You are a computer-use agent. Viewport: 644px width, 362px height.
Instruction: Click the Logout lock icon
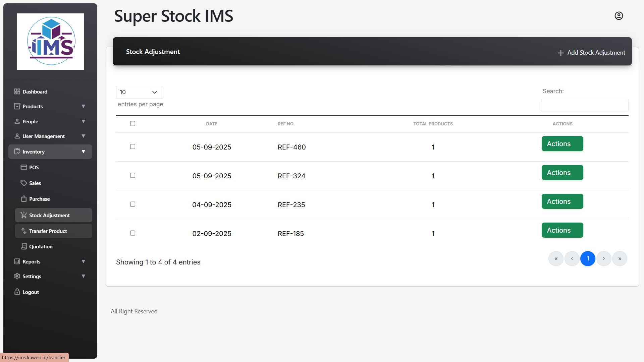tap(17, 292)
